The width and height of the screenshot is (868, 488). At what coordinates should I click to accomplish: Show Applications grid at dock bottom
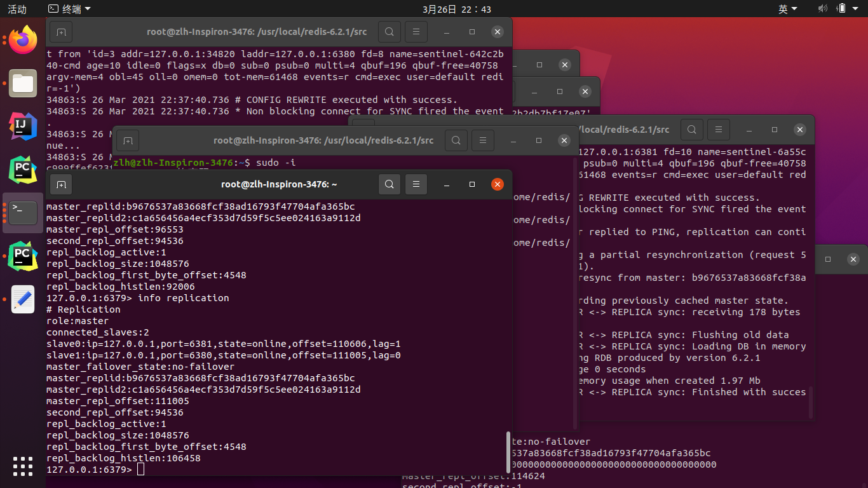[x=23, y=466]
